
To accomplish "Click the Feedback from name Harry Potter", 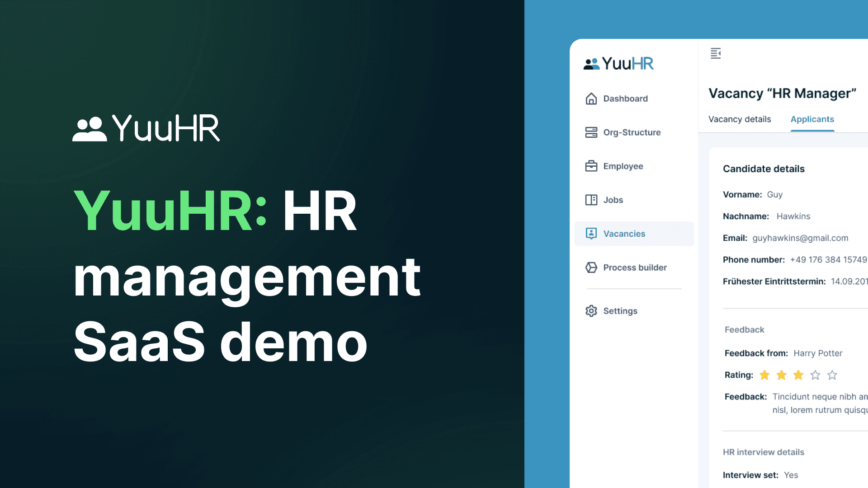I will 818,353.
